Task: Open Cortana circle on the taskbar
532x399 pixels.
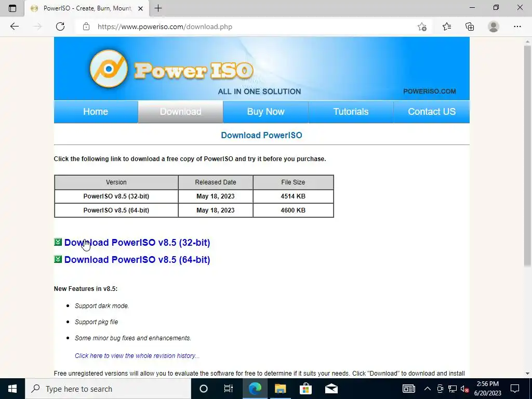Action: pyautogui.click(x=204, y=389)
